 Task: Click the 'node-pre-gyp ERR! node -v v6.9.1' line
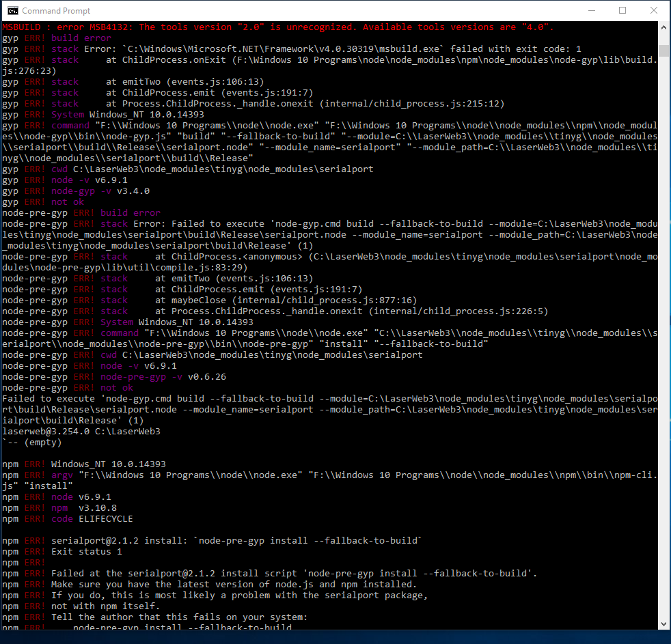coord(90,366)
